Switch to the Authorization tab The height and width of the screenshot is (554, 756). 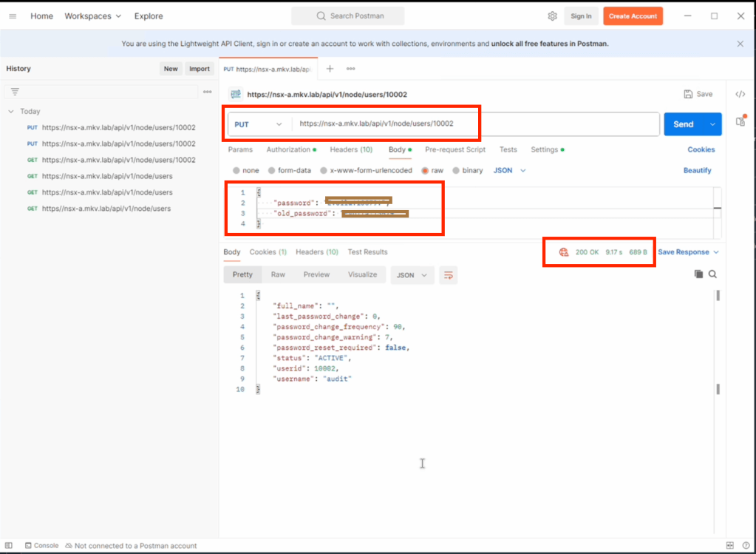pyautogui.click(x=288, y=149)
